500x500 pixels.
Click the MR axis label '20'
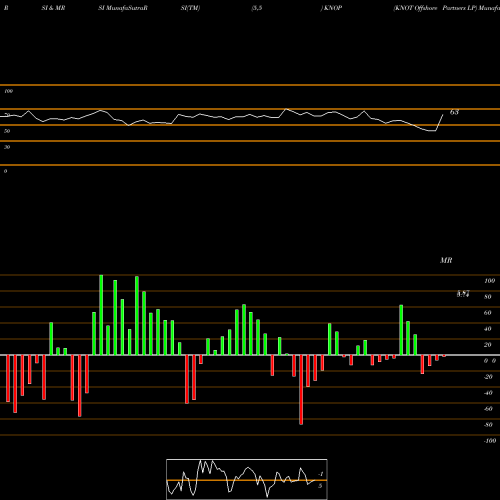click(x=488, y=345)
